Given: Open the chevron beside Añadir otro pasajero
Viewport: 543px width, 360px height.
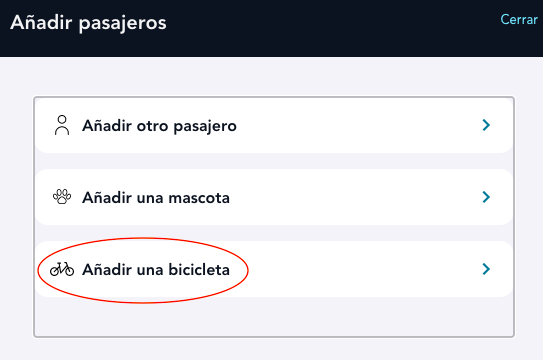Looking at the screenshot, I should coord(486,125).
